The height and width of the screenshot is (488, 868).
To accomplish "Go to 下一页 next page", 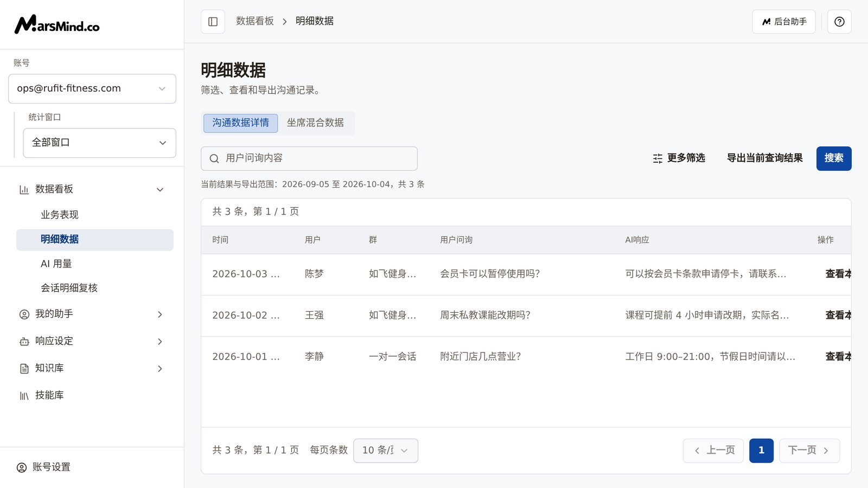I will pyautogui.click(x=809, y=451).
